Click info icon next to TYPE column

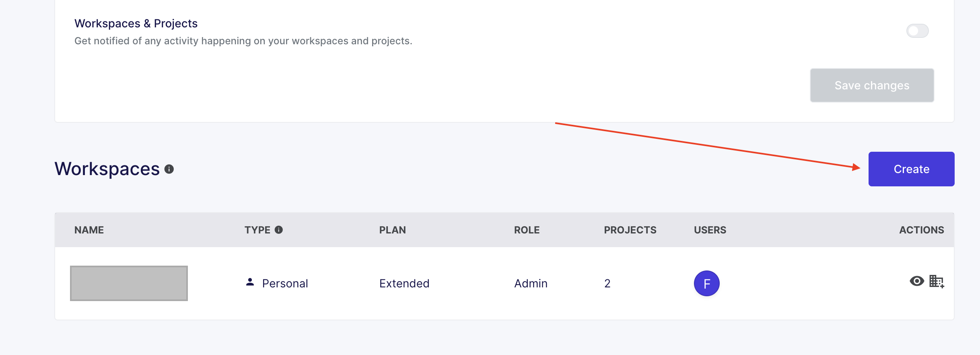tap(278, 230)
